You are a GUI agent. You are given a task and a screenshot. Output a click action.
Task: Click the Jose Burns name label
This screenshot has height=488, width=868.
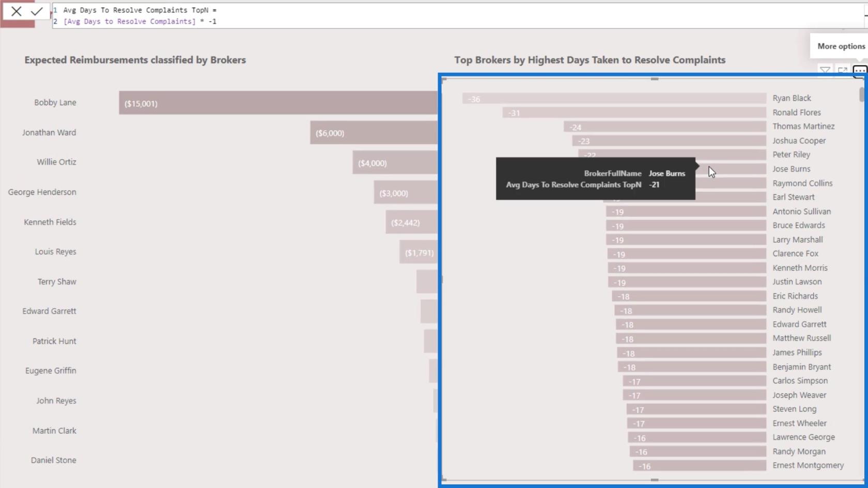792,169
